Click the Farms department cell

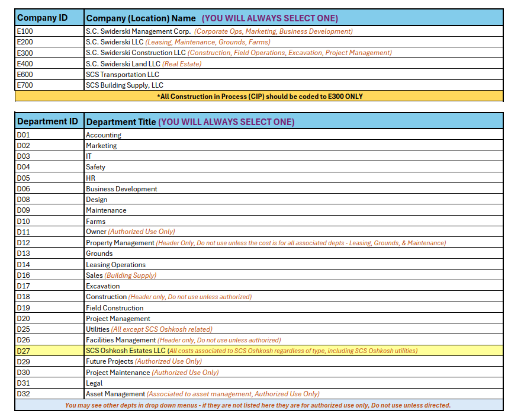(x=294, y=221)
